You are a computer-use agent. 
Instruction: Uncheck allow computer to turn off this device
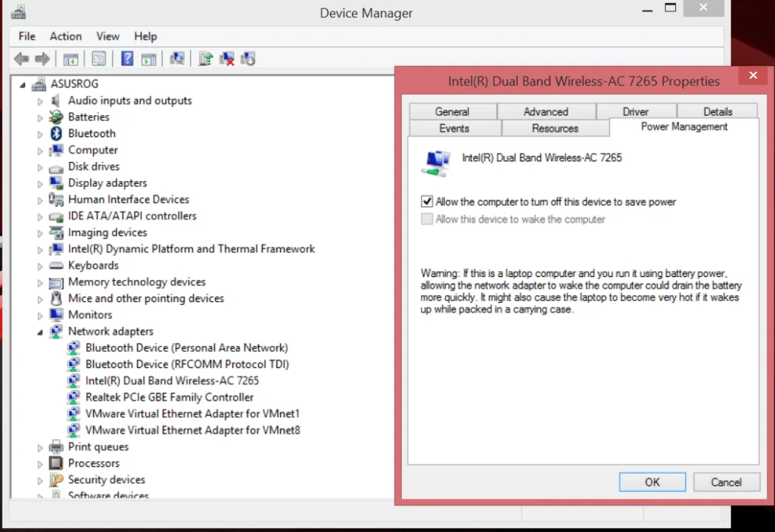click(x=428, y=201)
